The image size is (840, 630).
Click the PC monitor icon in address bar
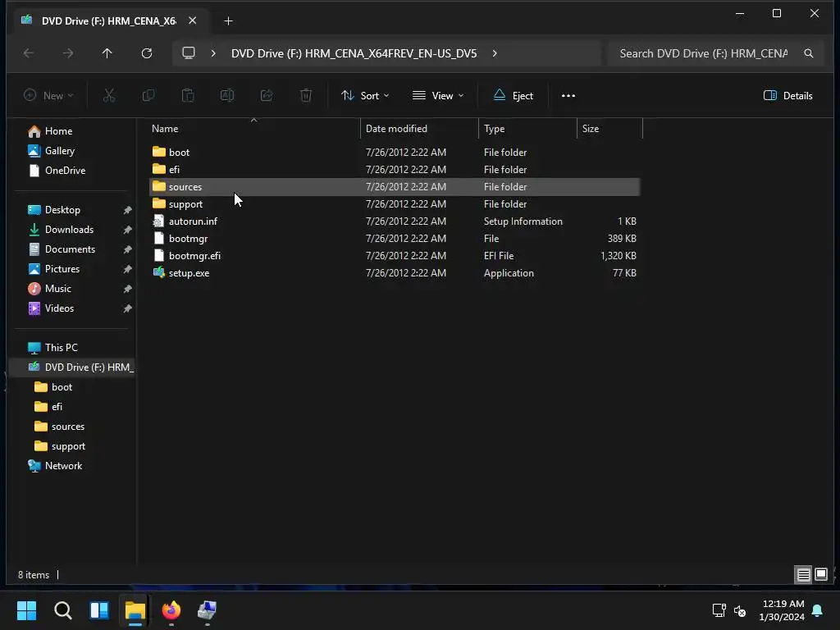[189, 53]
